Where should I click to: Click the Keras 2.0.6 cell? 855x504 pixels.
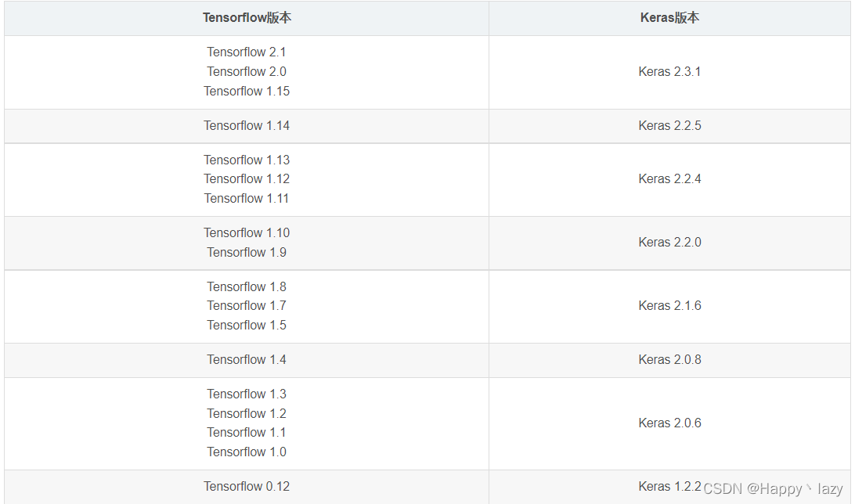669,423
